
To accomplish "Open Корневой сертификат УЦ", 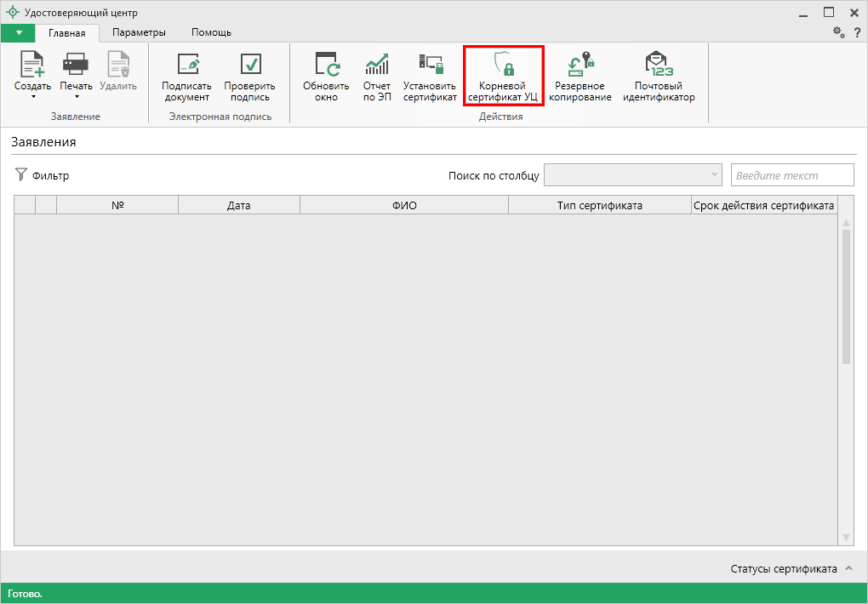I will point(503,65).
